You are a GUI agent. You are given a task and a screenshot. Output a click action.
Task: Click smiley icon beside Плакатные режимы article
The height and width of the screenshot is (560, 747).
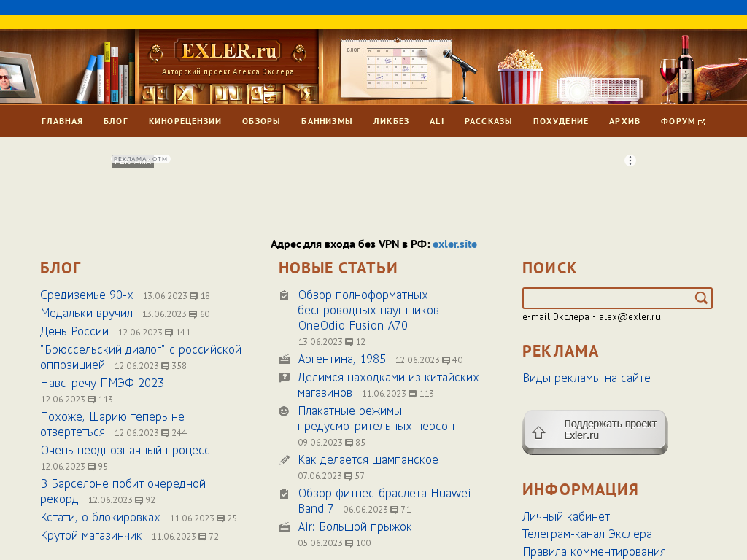284,411
